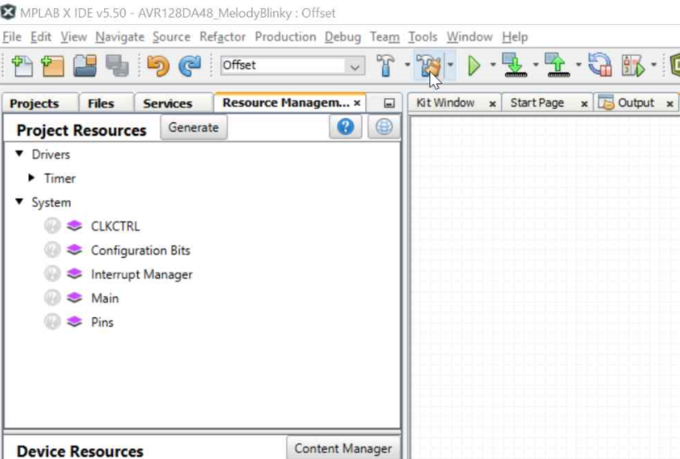Click the Clean and Build icon

[x=428, y=66]
